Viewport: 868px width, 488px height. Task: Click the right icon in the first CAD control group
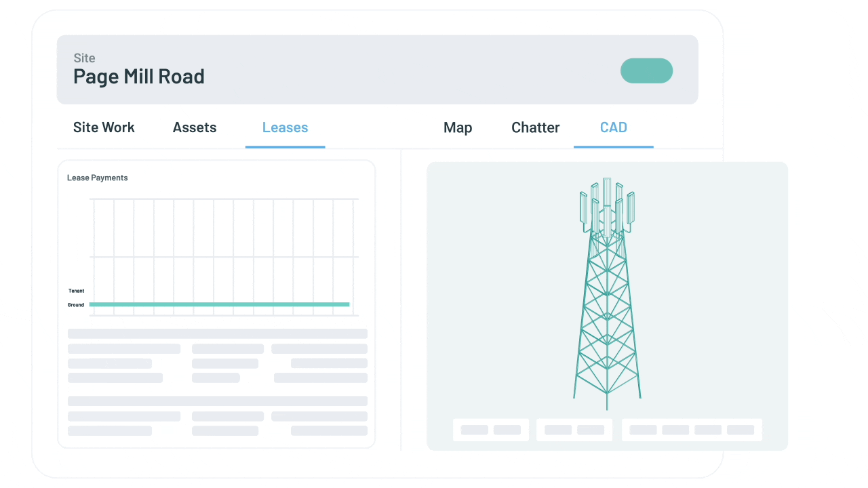click(507, 430)
